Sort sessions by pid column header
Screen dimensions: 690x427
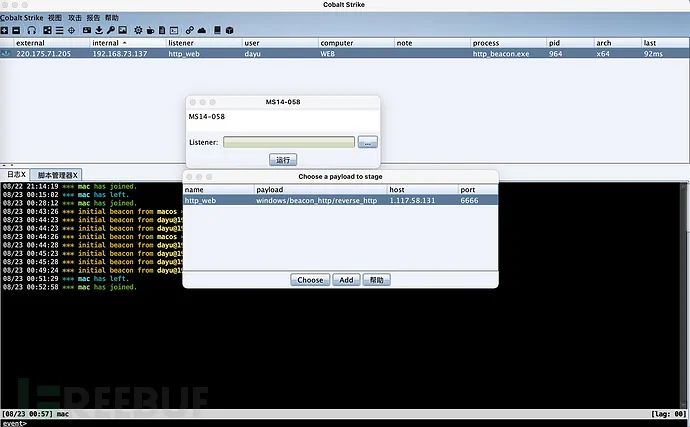coord(570,43)
